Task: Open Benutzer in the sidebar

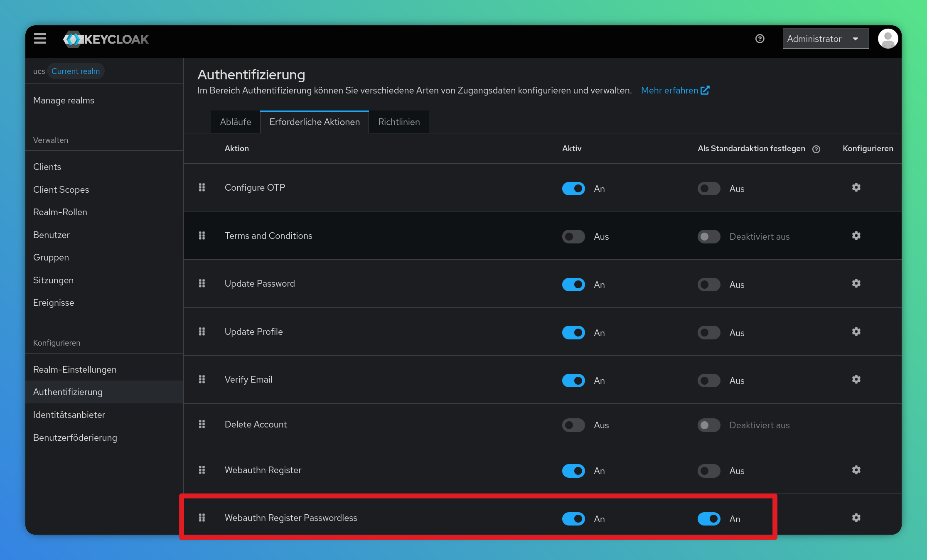Action: coord(52,235)
